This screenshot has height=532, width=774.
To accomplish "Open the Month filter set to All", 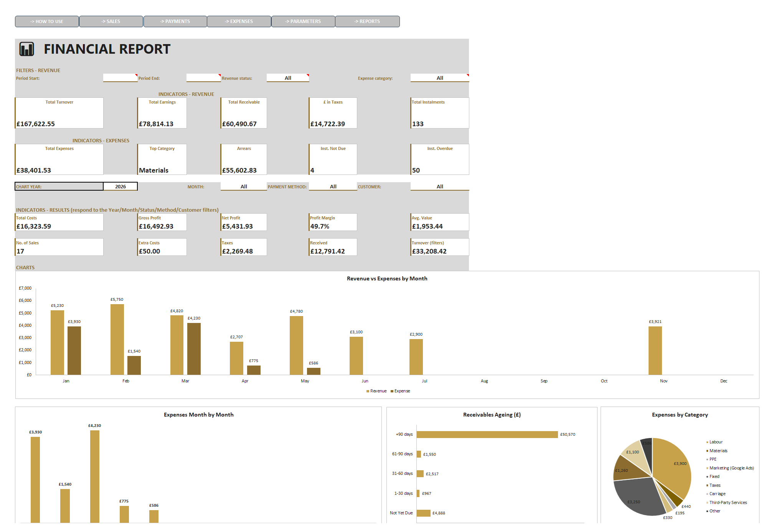I will pyautogui.click(x=244, y=186).
